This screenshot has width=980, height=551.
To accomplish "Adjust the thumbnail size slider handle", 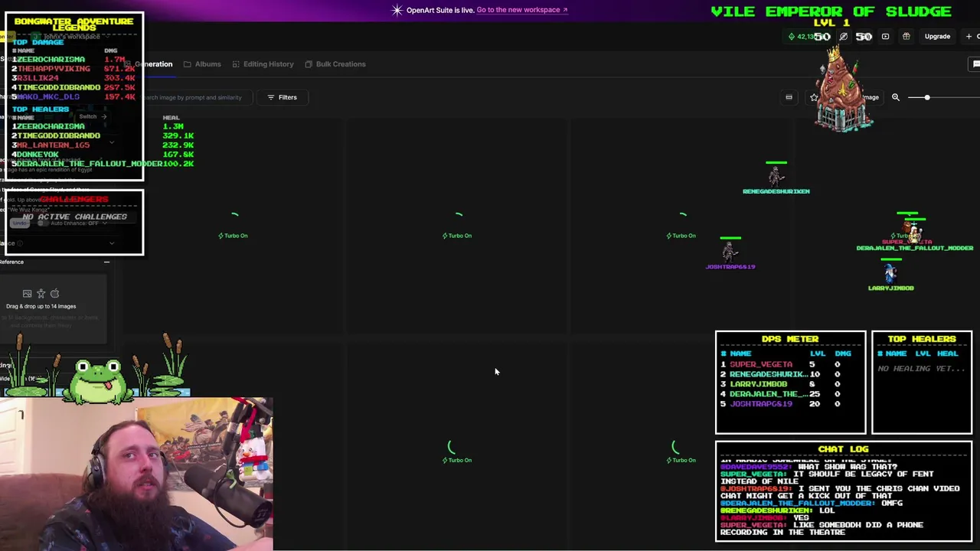I will pos(926,97).
